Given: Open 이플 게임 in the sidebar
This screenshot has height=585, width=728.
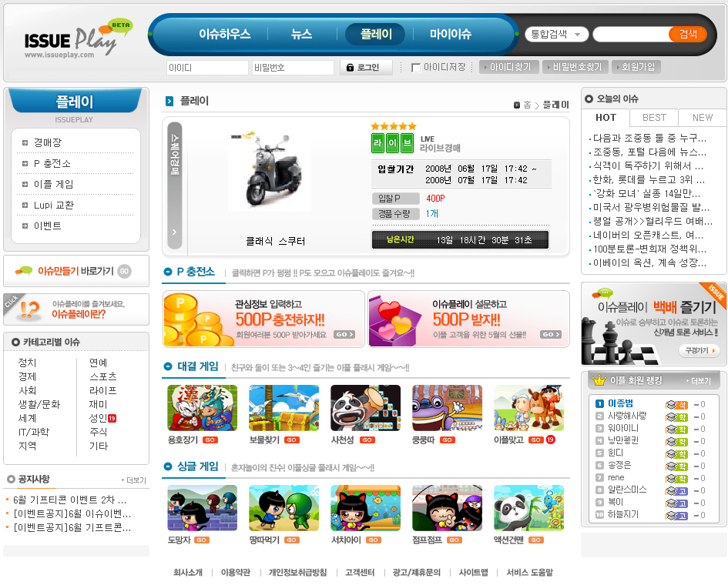Looking at the screenshot, I should (53, 184).
